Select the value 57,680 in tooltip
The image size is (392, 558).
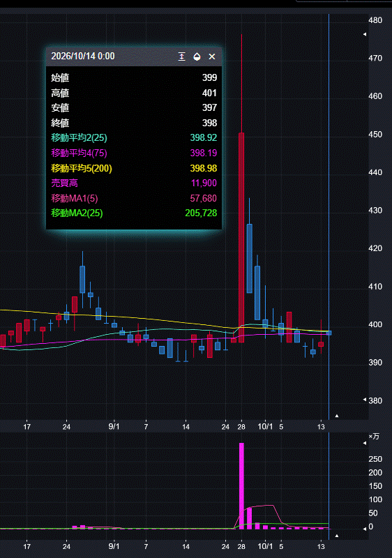203,198
